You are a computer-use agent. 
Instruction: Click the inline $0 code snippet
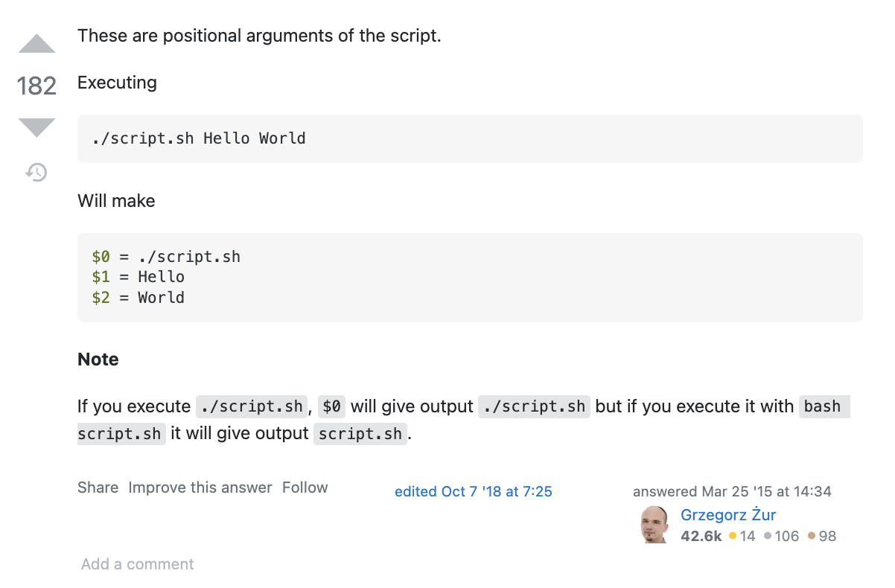coord(332,406)
